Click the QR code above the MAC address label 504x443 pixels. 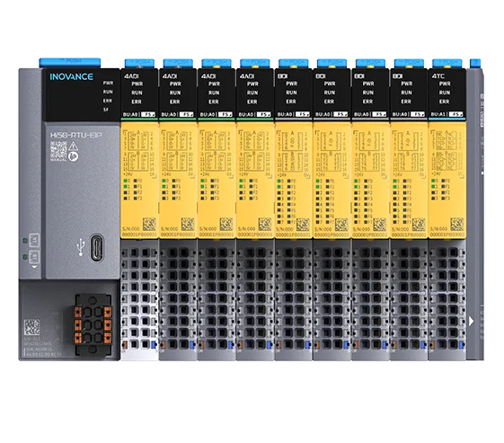pos(31,327)
